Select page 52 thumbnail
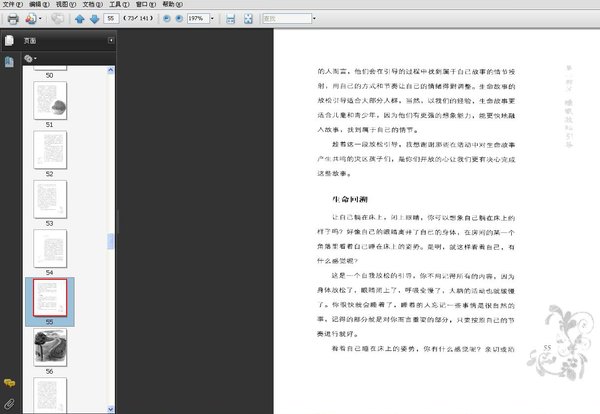Screen dimensions: 600x414 50,150
